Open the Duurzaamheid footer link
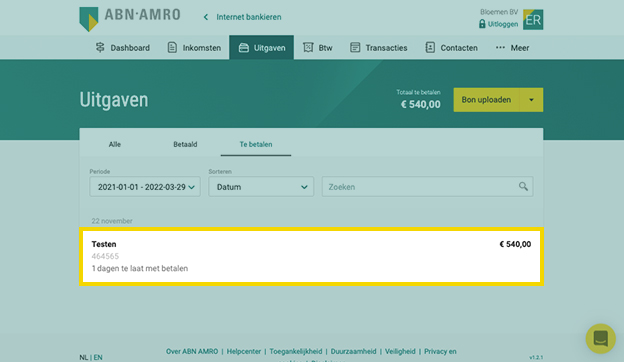This screenshot has height=362, width=624. [x=353, y=351]
